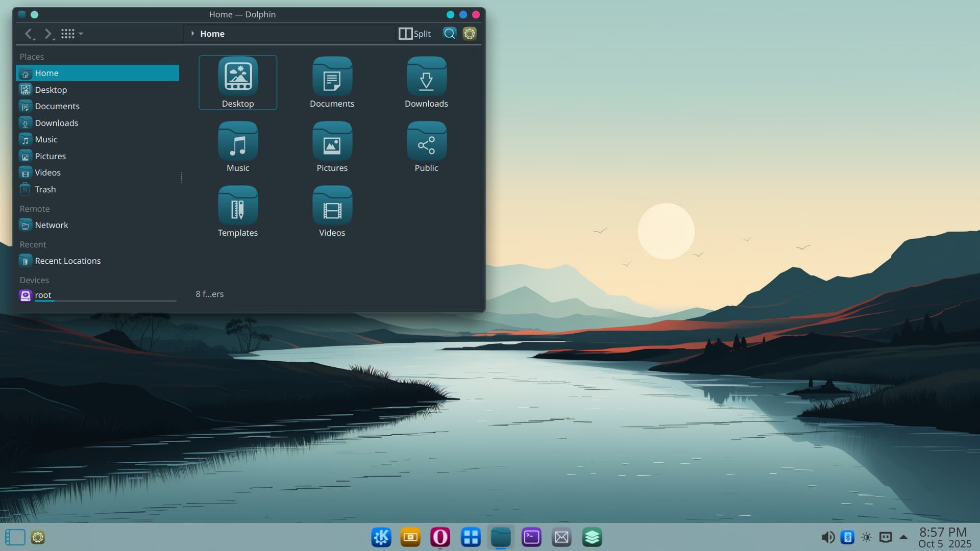Expand the Home breadcrumb arrow
980x551 pixels.
(x=192, y=34)
